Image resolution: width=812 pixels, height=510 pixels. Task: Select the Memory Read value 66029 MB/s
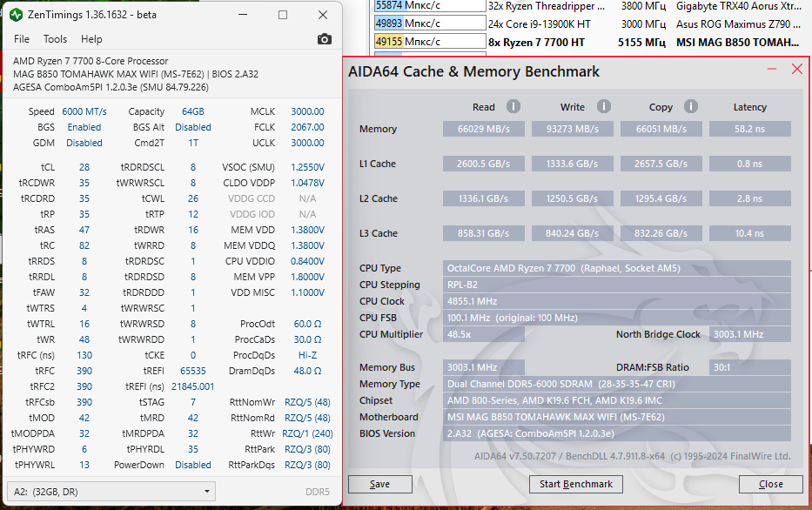(484, 129)
